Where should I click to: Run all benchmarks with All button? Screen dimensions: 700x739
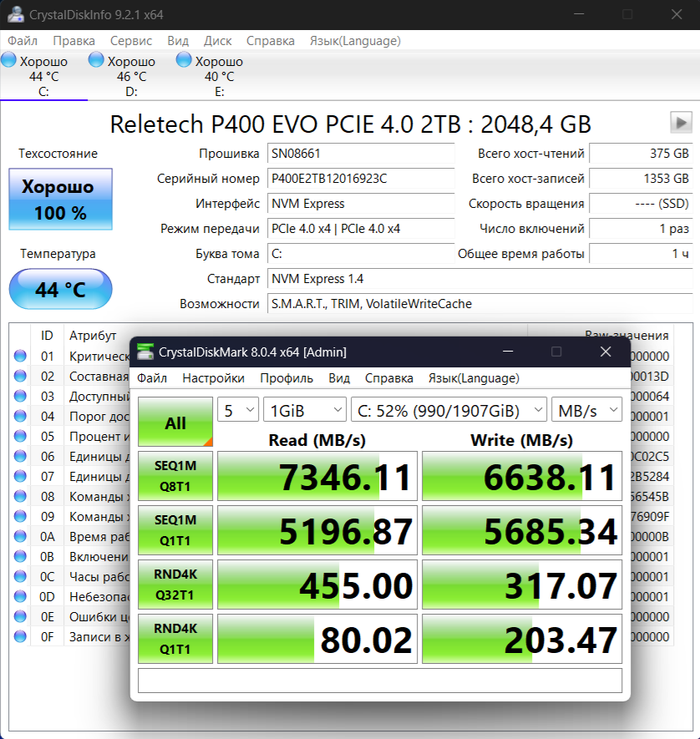[175, 422]
